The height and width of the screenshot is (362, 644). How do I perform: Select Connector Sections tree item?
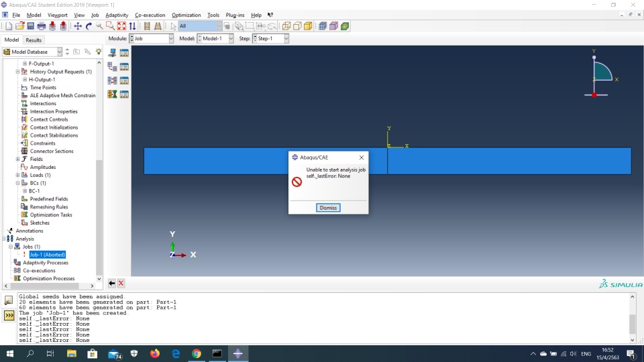52,152
